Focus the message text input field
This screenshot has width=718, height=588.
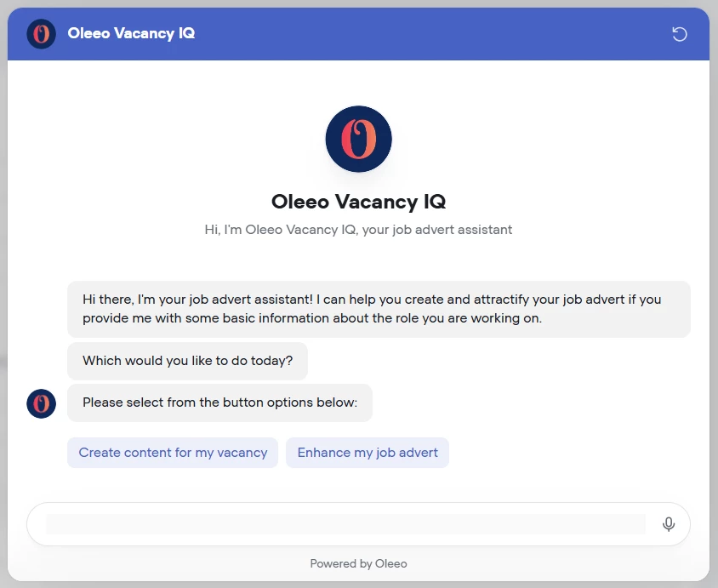(x=345, y=524)
